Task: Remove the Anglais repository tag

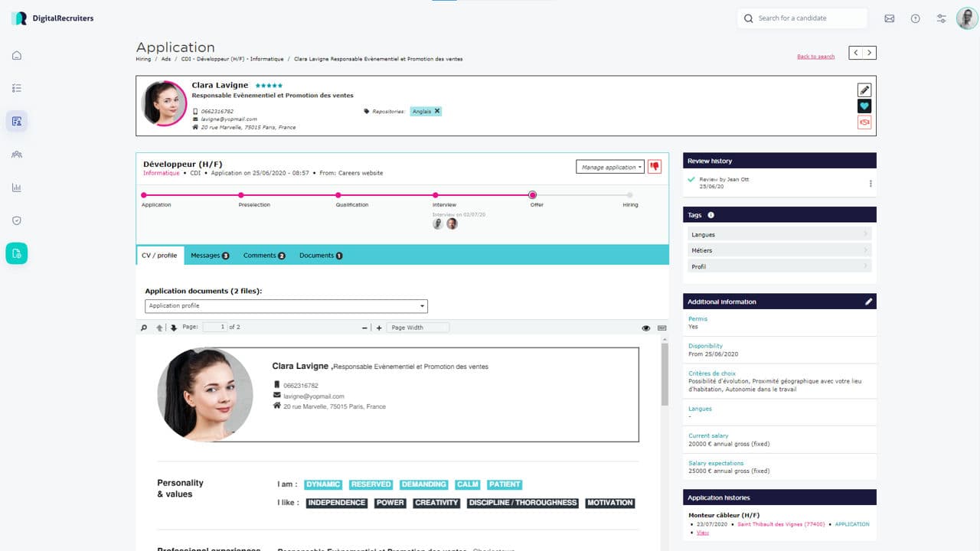Action: point(437,111)
